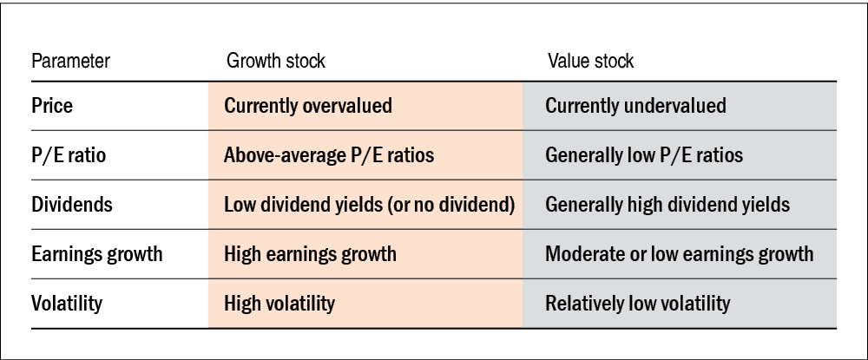Select the 'Growth stock' column header

(275, 62)
